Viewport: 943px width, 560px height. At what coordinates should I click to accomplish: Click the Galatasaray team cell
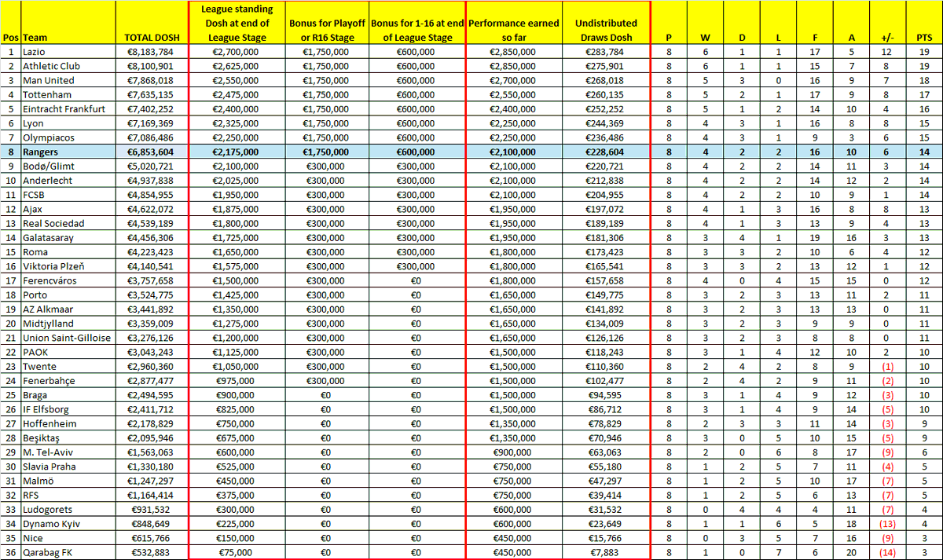pyautogui.click(x=68, y=237)
